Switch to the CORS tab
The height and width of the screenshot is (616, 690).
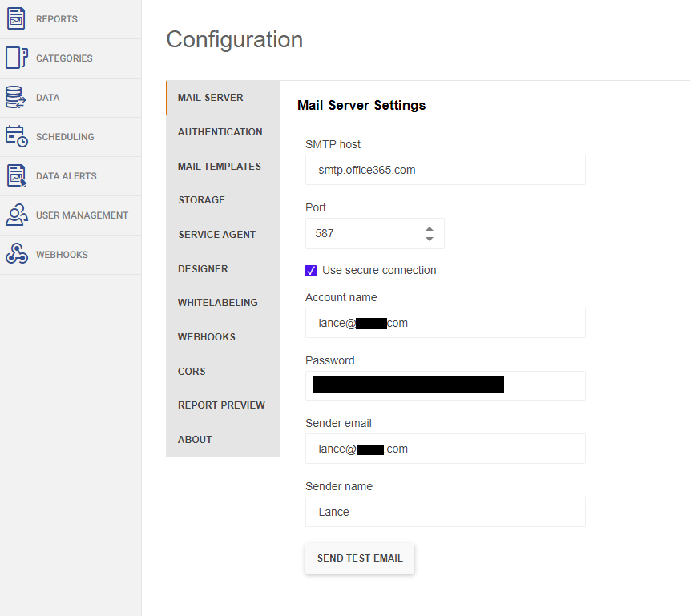coord(191,371)
